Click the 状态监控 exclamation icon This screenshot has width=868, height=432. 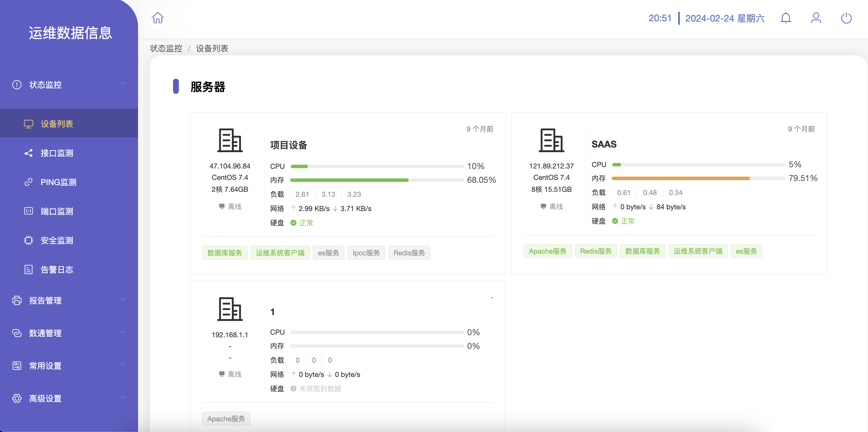[x=17, y=85]
